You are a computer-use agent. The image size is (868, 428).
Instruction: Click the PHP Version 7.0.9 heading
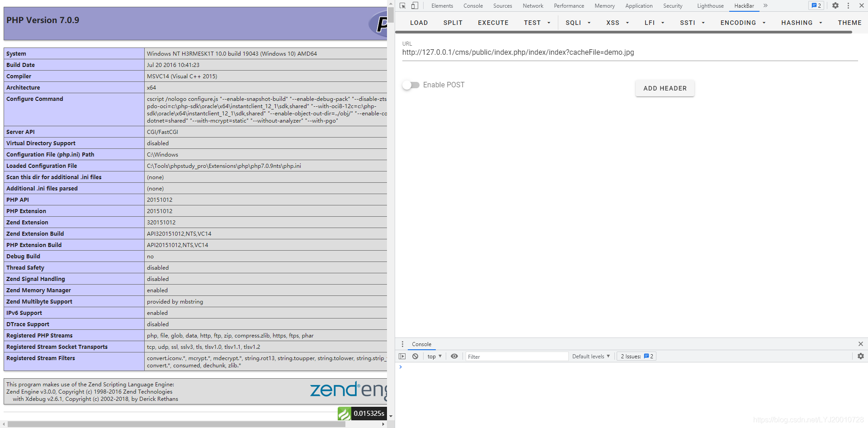point(42,20)
